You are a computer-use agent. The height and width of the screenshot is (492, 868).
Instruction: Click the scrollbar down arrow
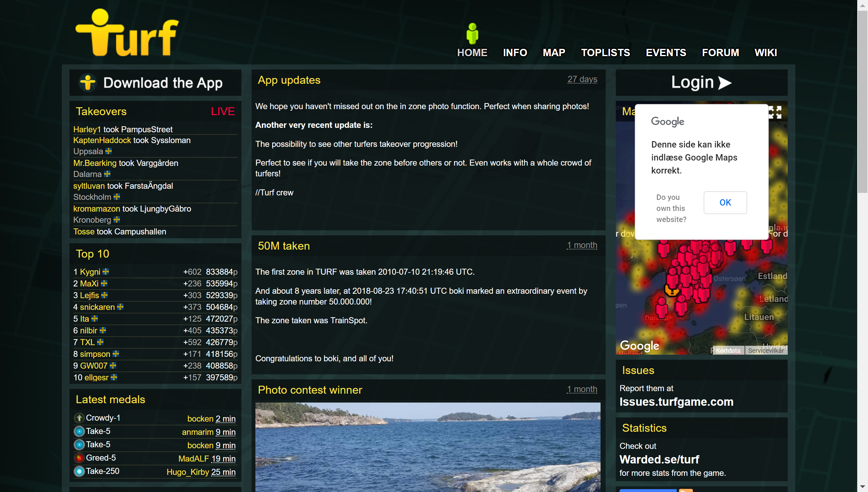[x=862, y=487]
